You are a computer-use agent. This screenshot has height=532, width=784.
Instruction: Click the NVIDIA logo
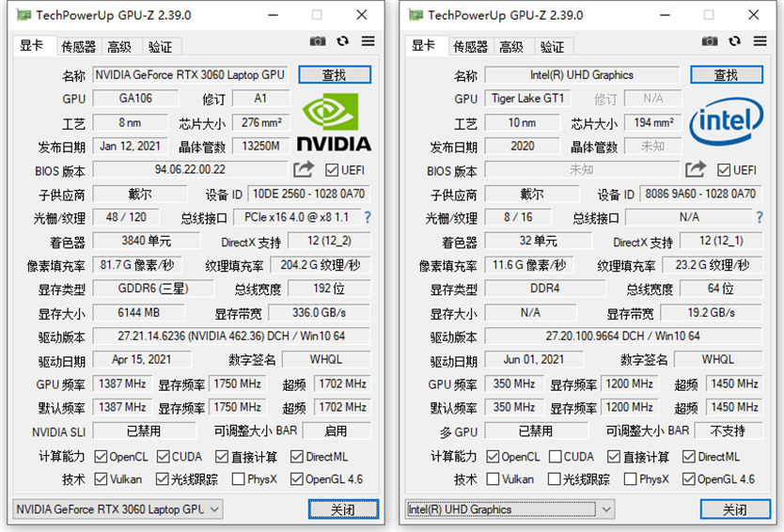(334, 122)
